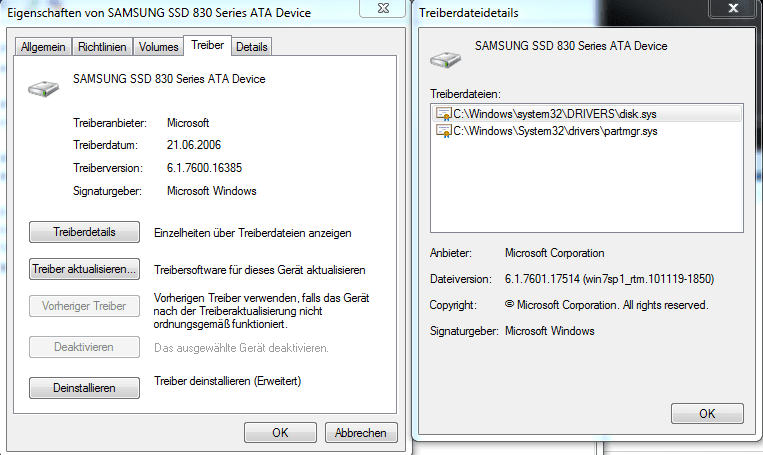Click 'Treibersoftware für dieses Gerät aktualisieren' text
The image size is (763, 455).
tap(259, 270)
